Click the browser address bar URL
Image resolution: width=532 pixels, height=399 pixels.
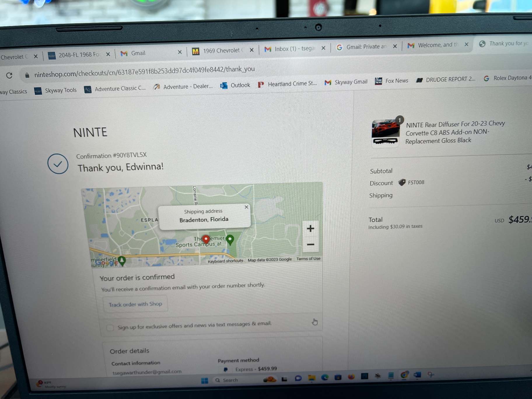[x=144, y=71]
